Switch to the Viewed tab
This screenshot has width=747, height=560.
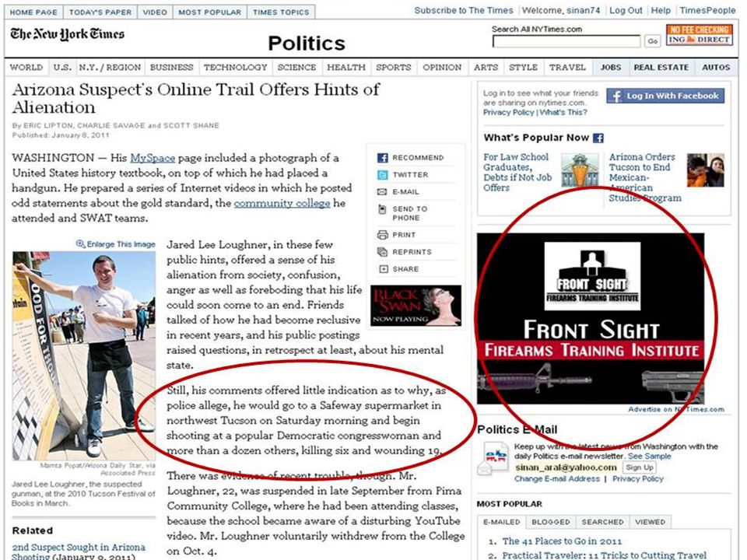point(650,522)
